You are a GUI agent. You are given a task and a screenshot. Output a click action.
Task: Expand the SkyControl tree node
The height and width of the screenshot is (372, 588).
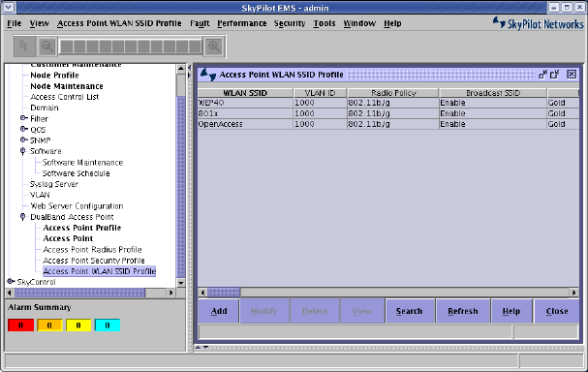(x=11, y=281)
